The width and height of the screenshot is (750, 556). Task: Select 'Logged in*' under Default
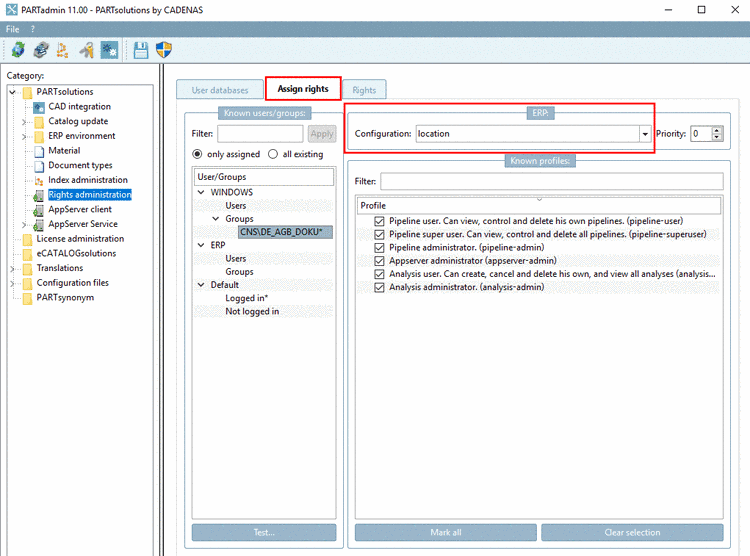coord(246,298)
